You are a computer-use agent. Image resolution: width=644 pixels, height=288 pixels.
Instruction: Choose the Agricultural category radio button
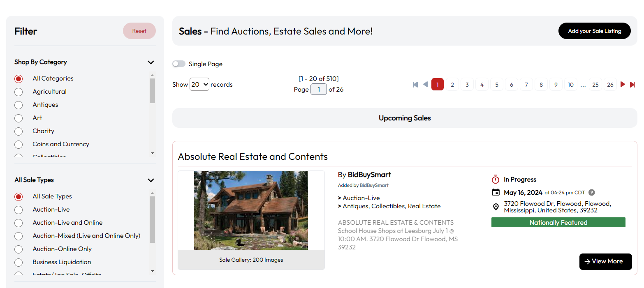point(19,92)
